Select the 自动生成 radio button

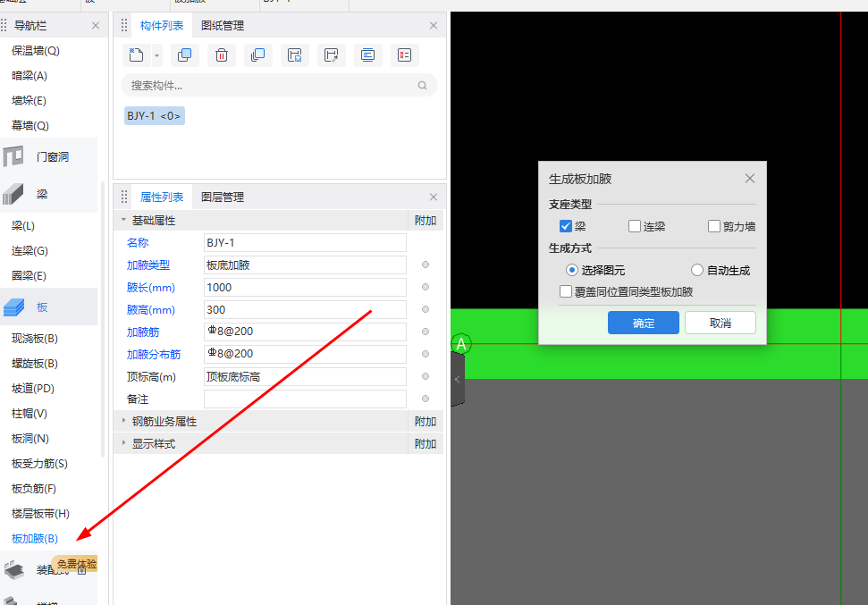697,270
